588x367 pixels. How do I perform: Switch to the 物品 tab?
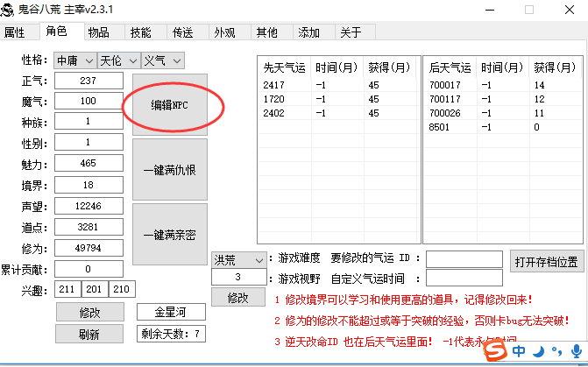[x=104, y=32]
